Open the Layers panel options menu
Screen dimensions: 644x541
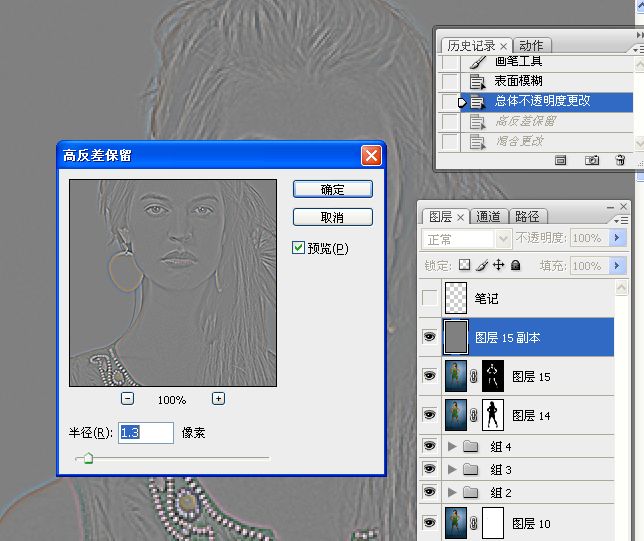pos(621,221)
